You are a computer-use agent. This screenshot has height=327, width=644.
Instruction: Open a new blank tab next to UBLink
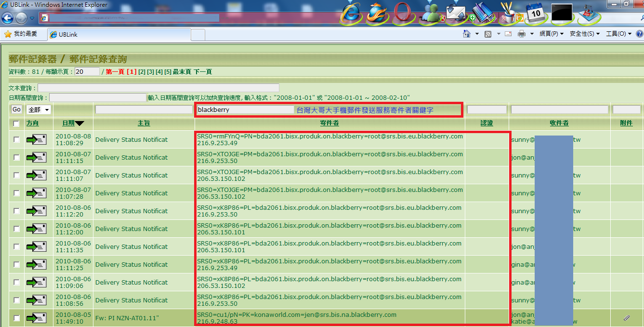coord(198,35)
